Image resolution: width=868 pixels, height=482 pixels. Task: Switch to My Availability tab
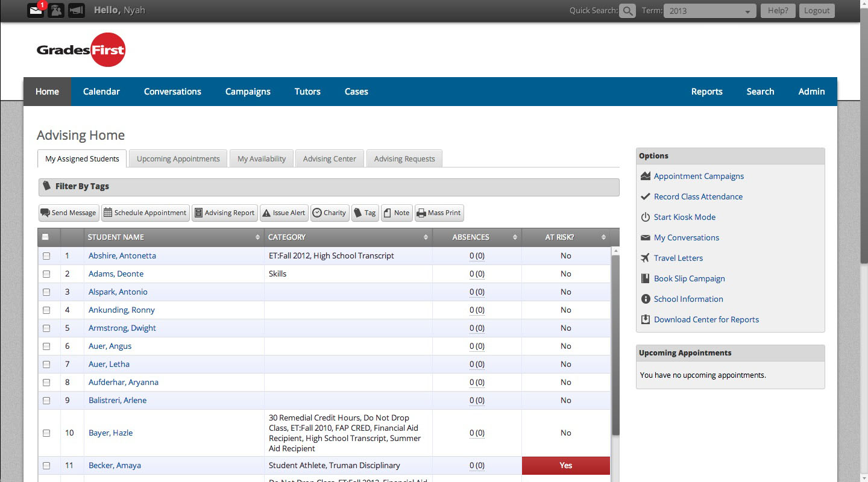click(262, 158)
